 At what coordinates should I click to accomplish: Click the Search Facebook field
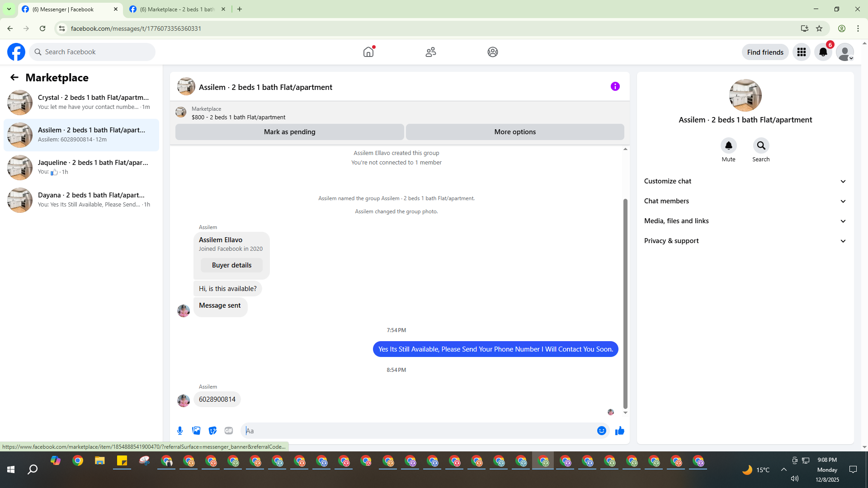pyautogui.click(x=92, y=52)
